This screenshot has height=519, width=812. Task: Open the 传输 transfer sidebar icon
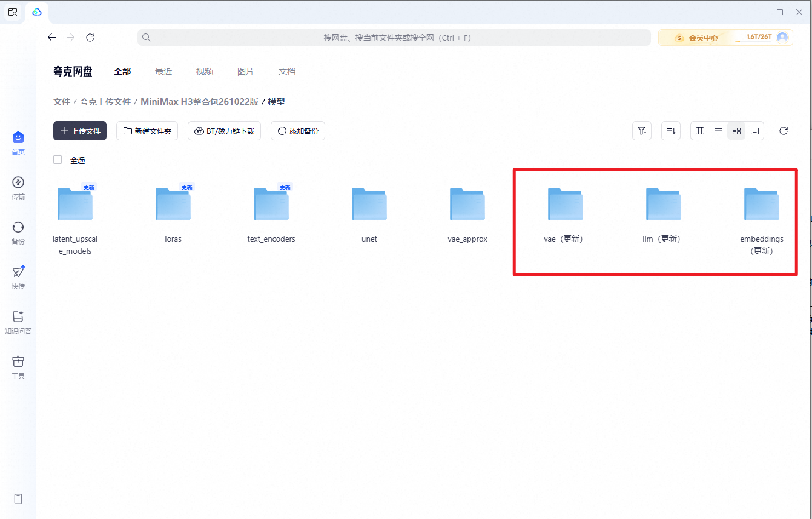(18, 182)
